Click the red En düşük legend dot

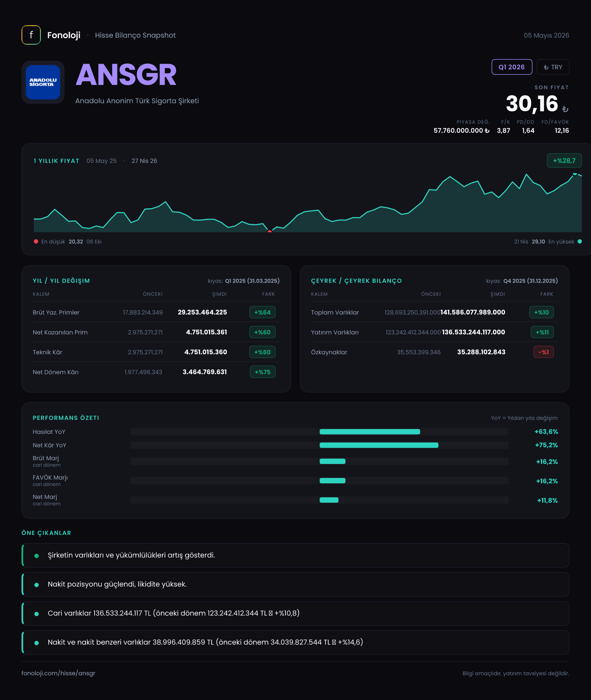click(36, 241)
